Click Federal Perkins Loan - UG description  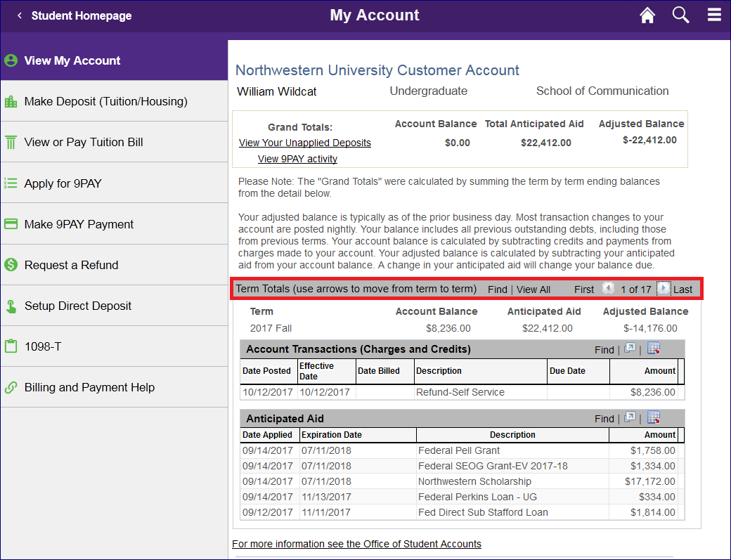[477, 497]
